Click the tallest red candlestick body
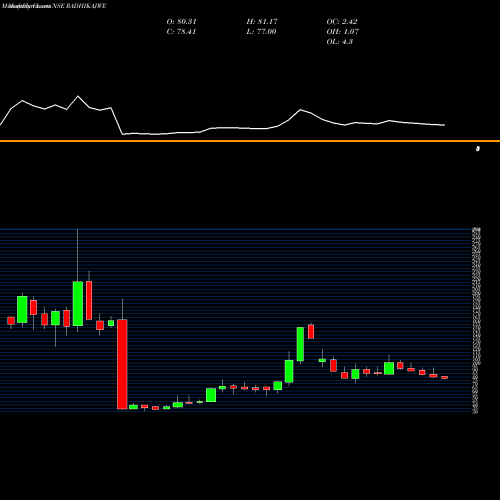Screen dimensions: 500x500 122,364
